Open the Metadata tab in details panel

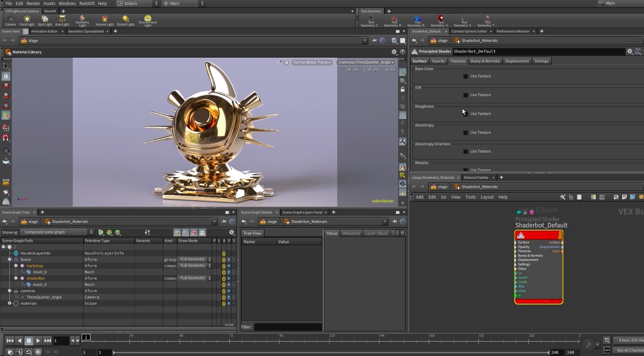point(351,233)
